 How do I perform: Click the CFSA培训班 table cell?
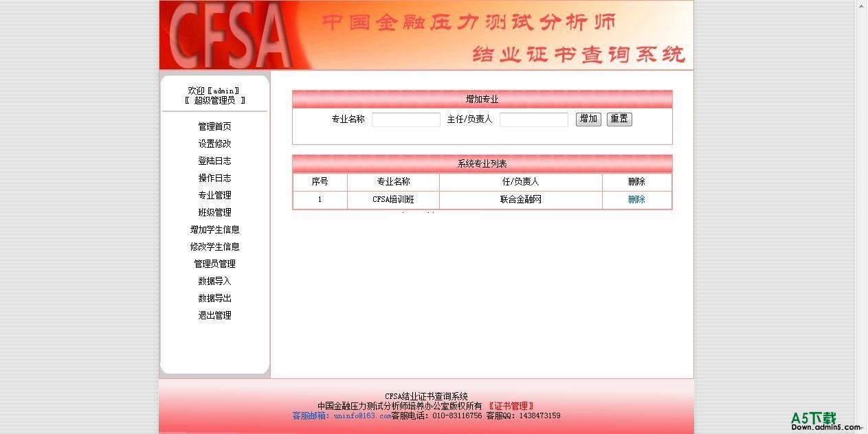[x=393, y=199]
